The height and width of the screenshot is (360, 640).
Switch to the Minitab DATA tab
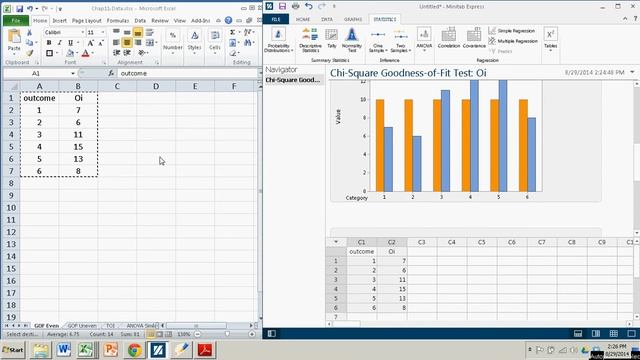click(327, 19)
